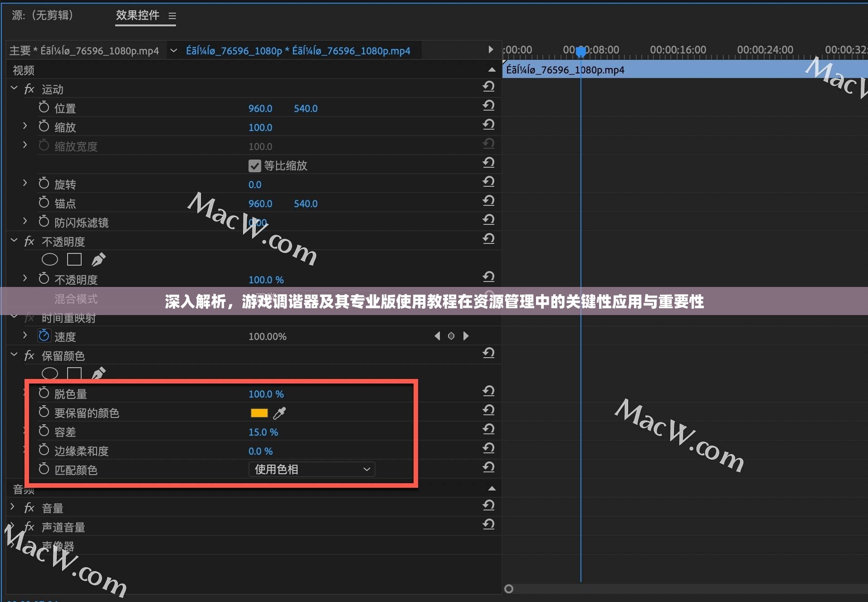The image size is (868, 602).
Task: Open the 匹配颜色 dropdown 使用色相
Action: [312, 470]
